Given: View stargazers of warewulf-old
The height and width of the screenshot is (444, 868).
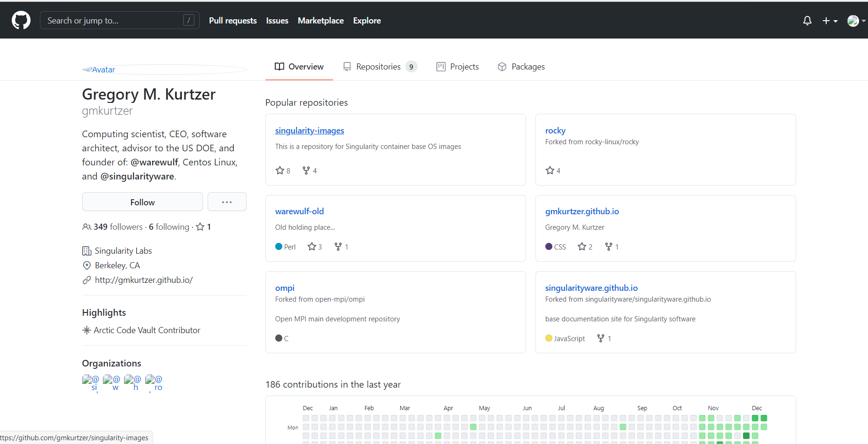Looking at the screenshot, I should pyautogui.click(x=315, y=247).
